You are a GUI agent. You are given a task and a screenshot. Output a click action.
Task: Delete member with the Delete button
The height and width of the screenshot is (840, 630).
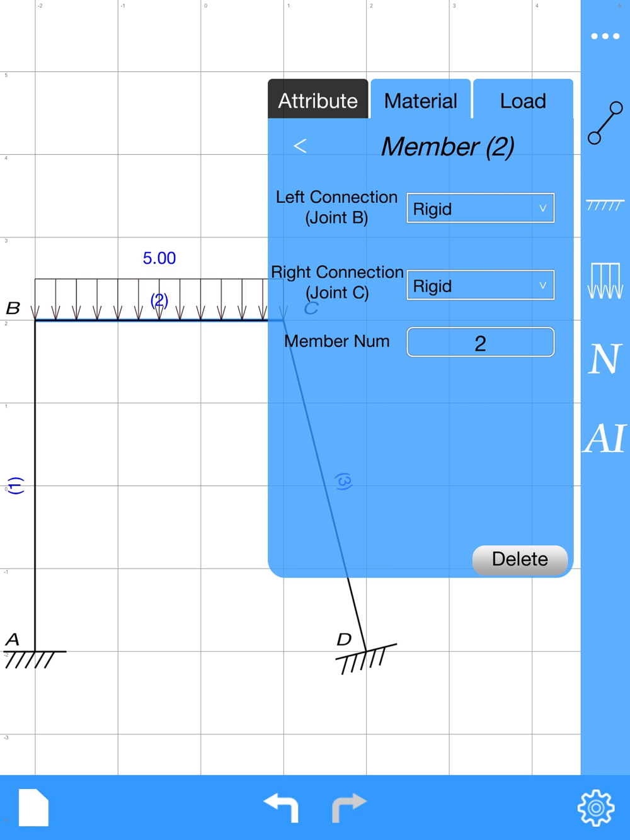coord(520,559)
